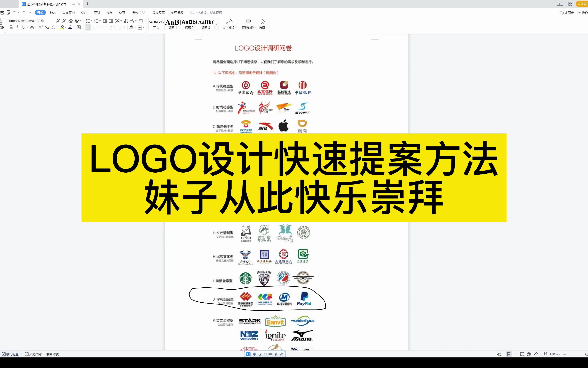
Task: Open 查找替换 find and replace
Action: [249, 24]
